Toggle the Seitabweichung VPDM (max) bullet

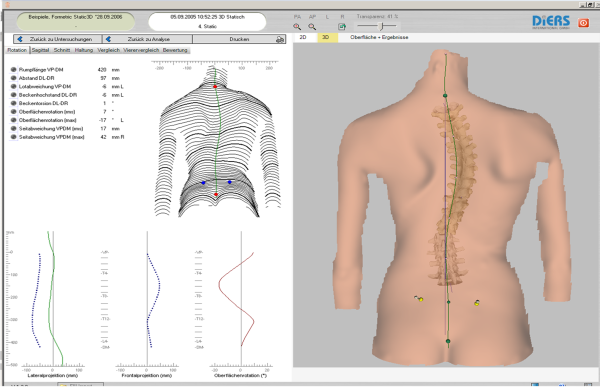(13, 137)
